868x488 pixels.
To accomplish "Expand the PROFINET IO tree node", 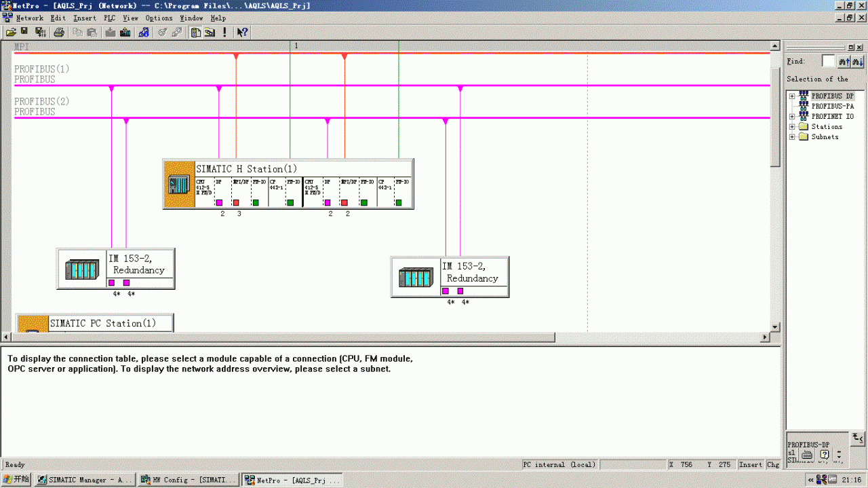I will coord(791,117).
